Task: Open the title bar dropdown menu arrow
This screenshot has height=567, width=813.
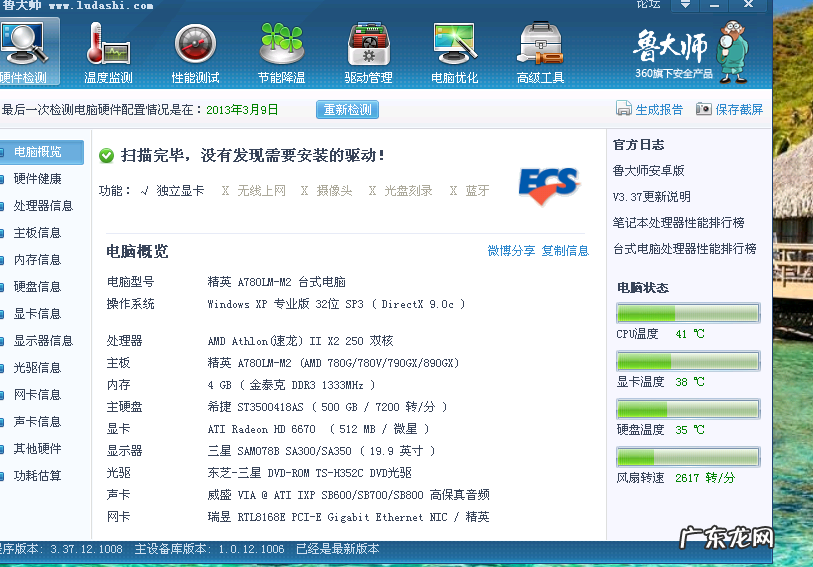Action: pos(685,5)
